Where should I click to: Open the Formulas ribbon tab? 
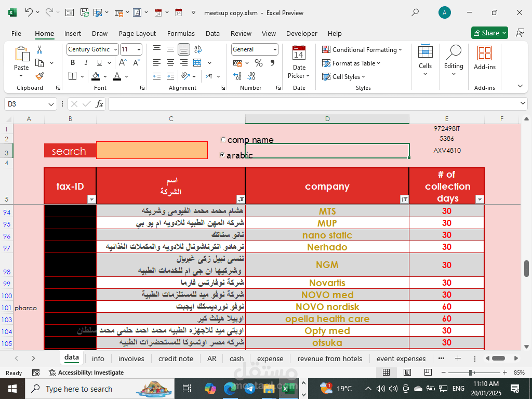(x=181, y=33)
